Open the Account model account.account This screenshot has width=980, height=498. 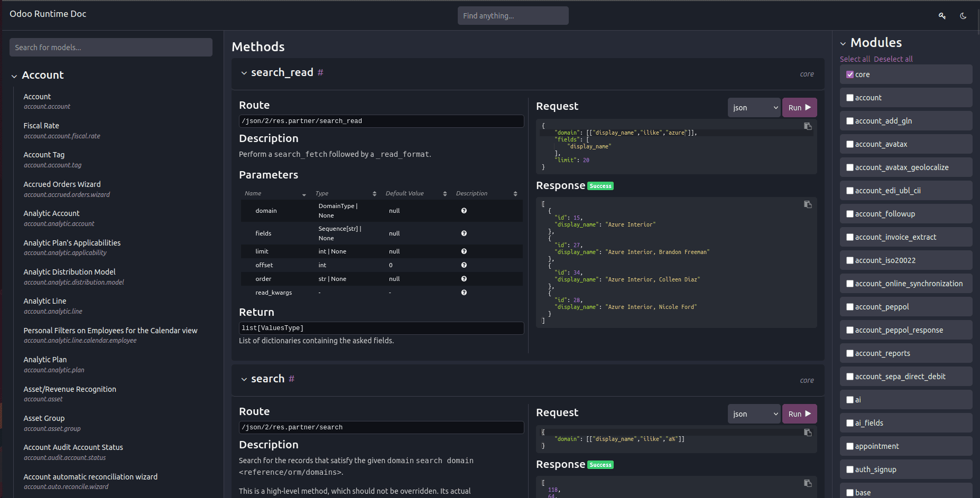pyautogui.click(x=47, y=101)
